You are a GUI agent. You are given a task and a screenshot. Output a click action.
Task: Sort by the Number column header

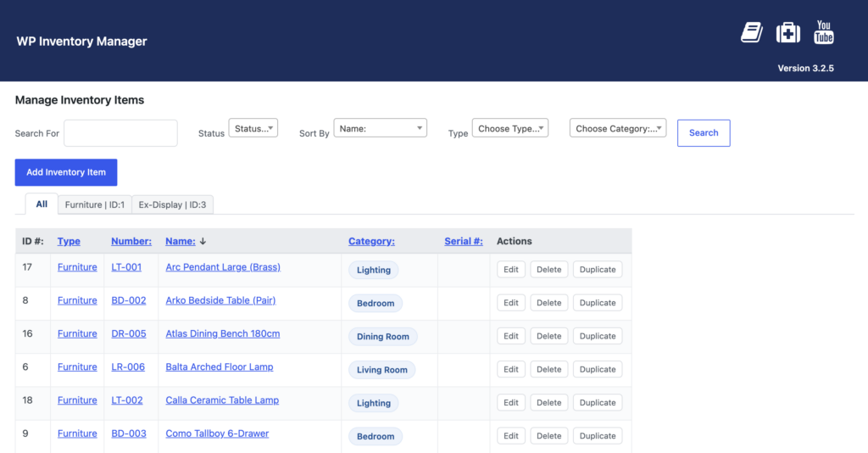(x=131, y=241)
